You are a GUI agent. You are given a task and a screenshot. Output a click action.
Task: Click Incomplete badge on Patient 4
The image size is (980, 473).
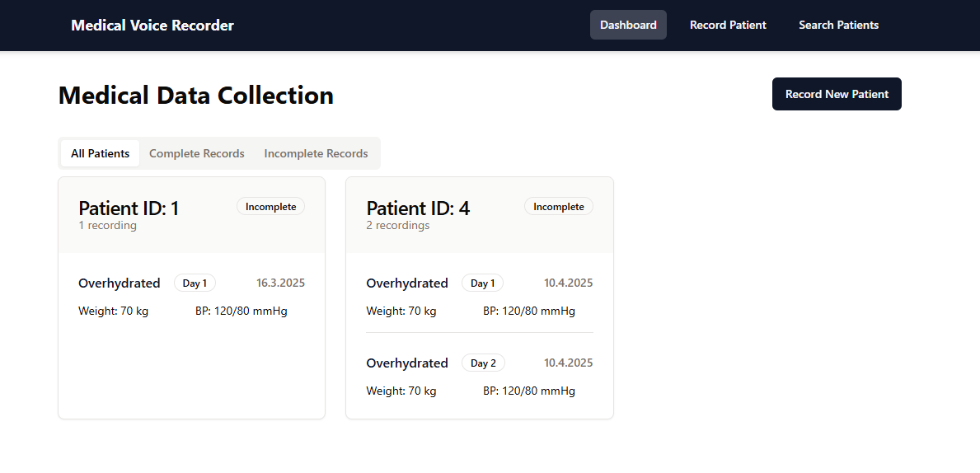click(558, 207)
